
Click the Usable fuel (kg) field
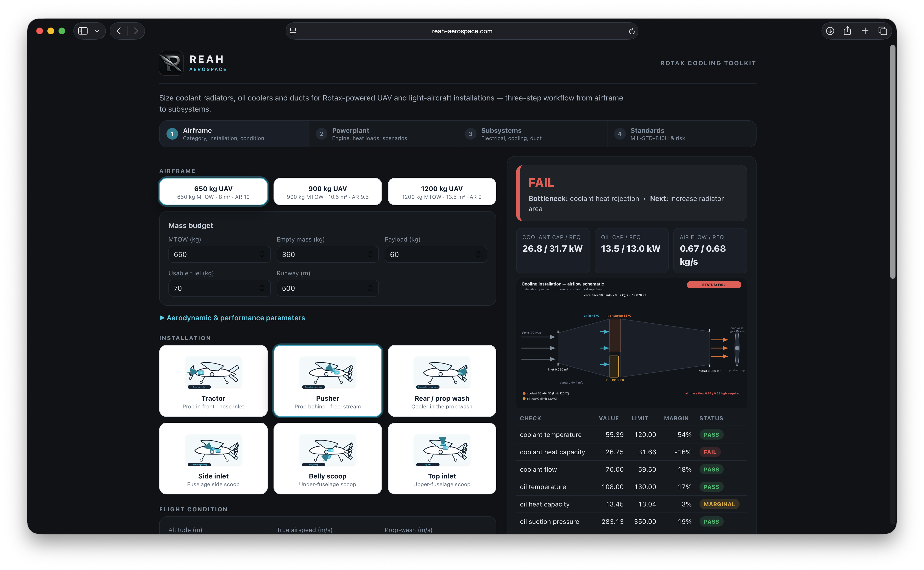pyautogui.click(x=219, y=288)
